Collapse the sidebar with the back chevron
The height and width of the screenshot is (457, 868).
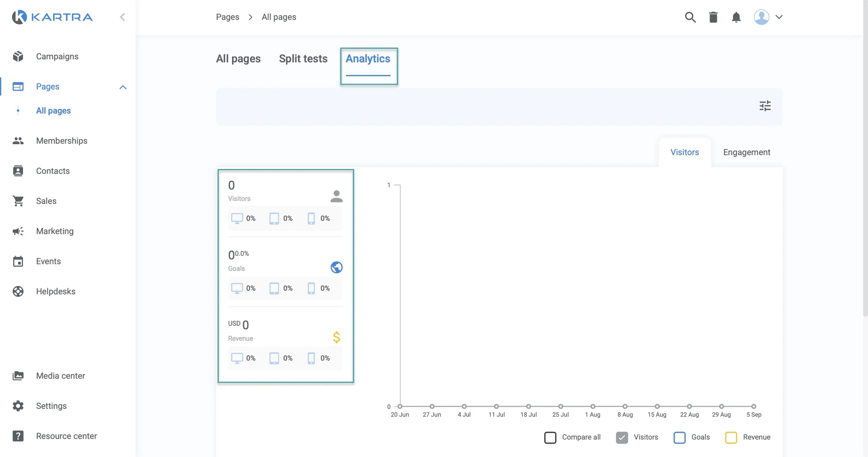[x=123, y=17]
